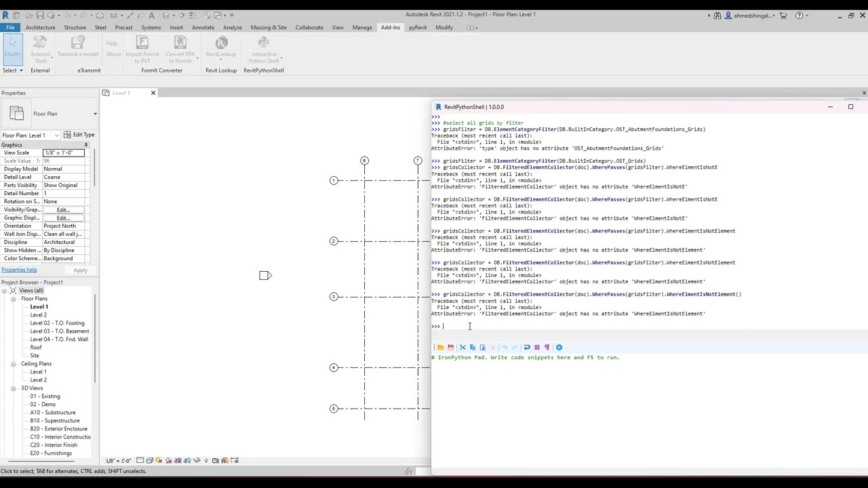
Task: Click Edit Type button in Properties
Action: pos(79,135)
